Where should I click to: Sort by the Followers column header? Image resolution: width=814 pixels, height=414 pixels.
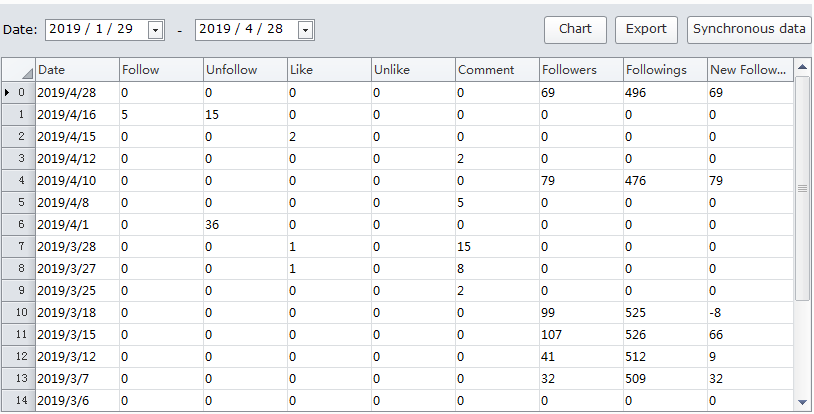[582, 70]
